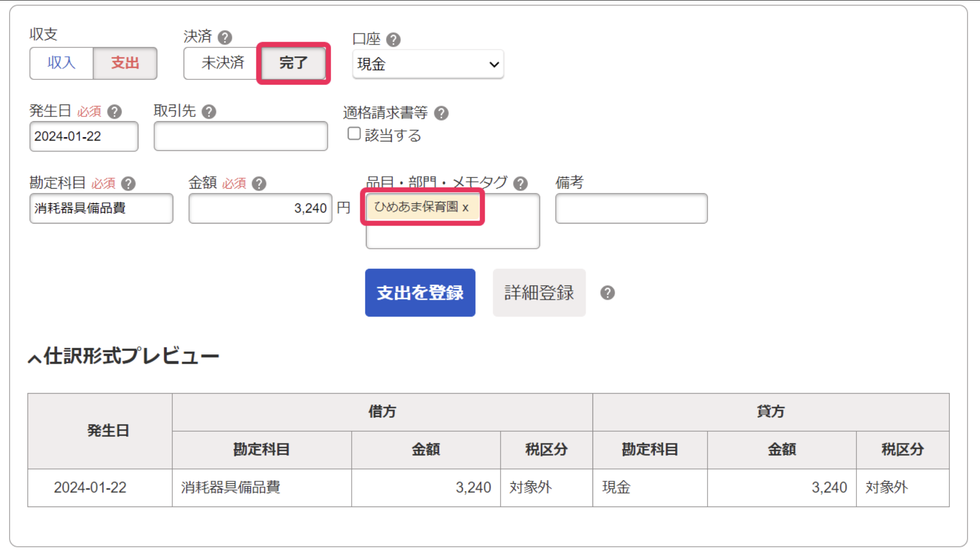Click the 支出を登録 button
Screen dimensions: 980x553
pyautogui.click(x=420, y=293)
